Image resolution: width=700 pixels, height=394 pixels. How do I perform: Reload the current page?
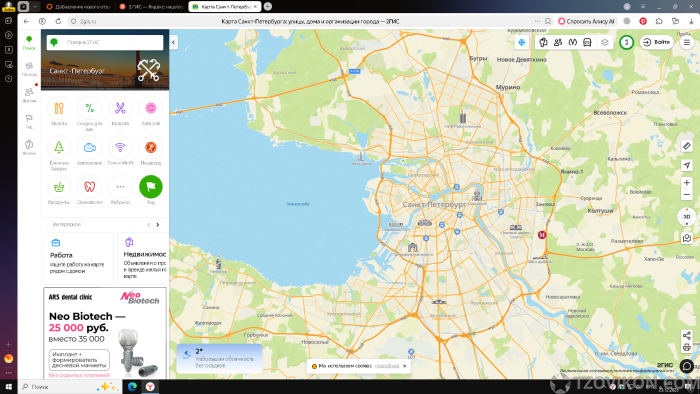[x=58, y=21]
